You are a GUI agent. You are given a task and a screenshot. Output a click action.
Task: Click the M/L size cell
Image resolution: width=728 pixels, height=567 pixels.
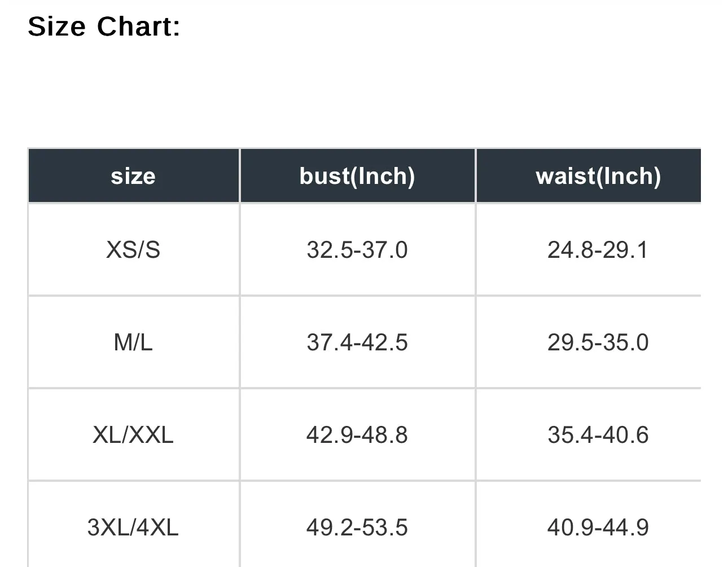pos(133,342)
